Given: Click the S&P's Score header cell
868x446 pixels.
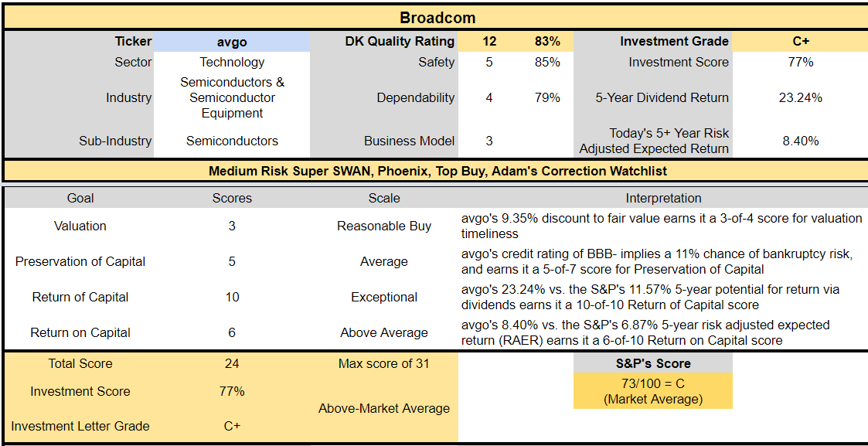Looking at the screenshot, I should point(653,363).
